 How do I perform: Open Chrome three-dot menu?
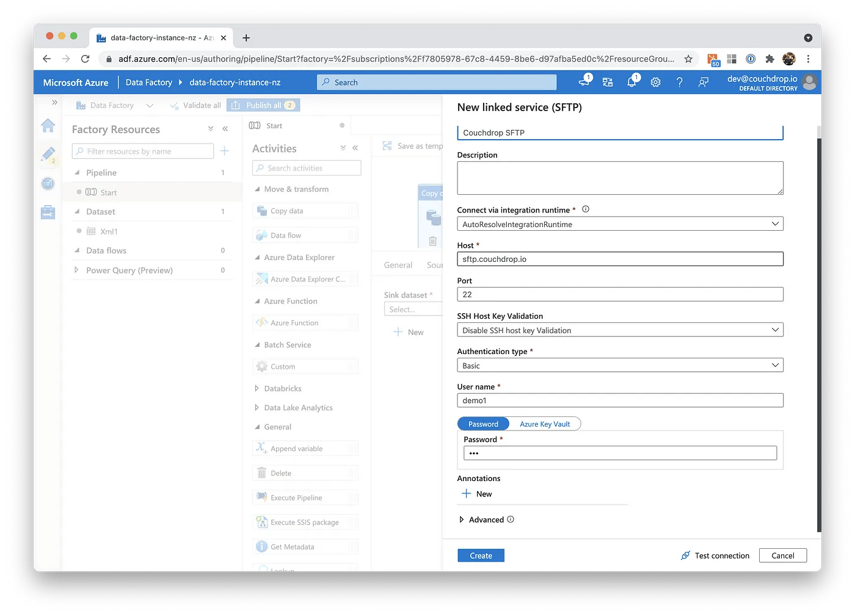(808, 59)
